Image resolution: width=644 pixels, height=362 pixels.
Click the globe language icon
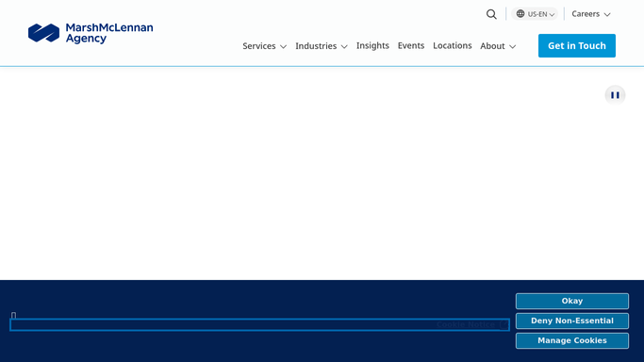[x=520, y=13]
